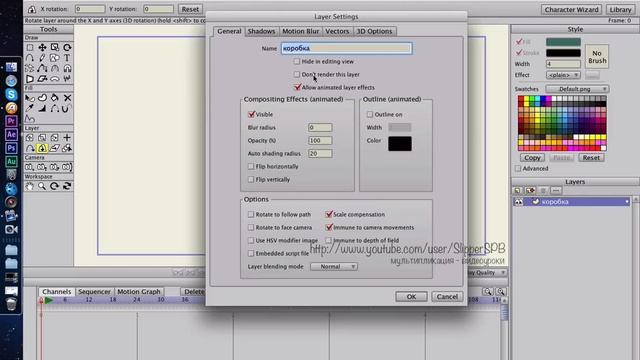Select the Freehand pencil tool
This screenshot has height=360, width=640.
point(42,58)
